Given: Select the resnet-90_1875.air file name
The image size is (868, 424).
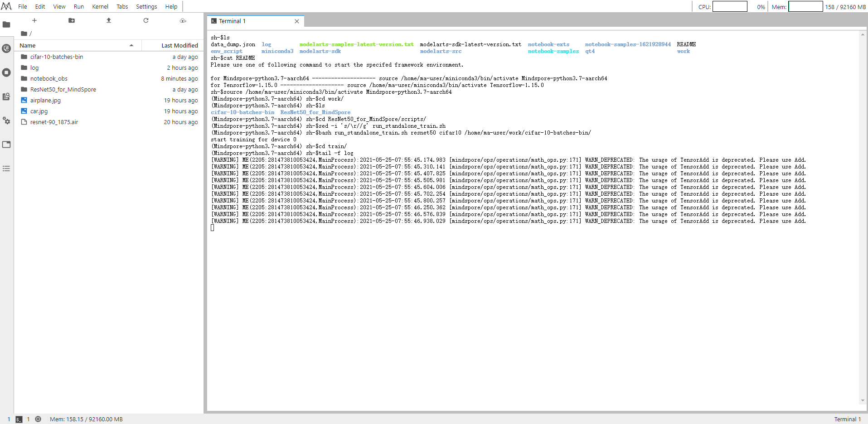Looking at the screenshot, I should [x=54, y=122].
